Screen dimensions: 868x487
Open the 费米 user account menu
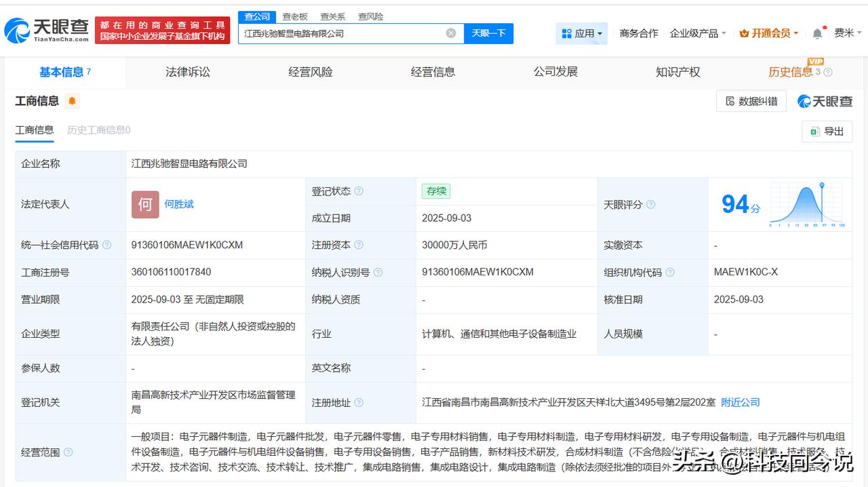848,33
